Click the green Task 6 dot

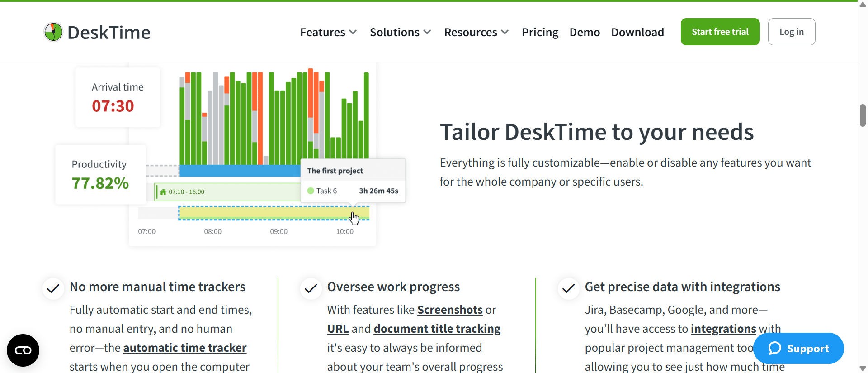pos(311,191)
